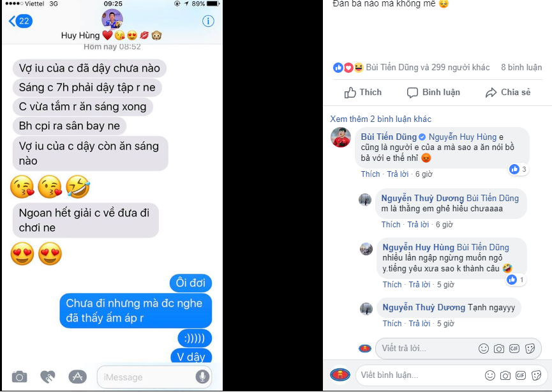Reply to Nguyễn Huy Hùng's comment

tap(419, 285)
